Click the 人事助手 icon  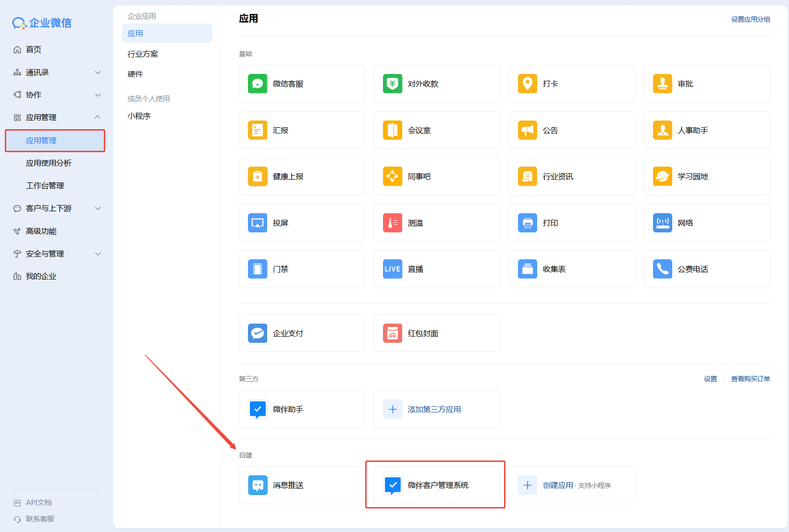tap(663, 130)
